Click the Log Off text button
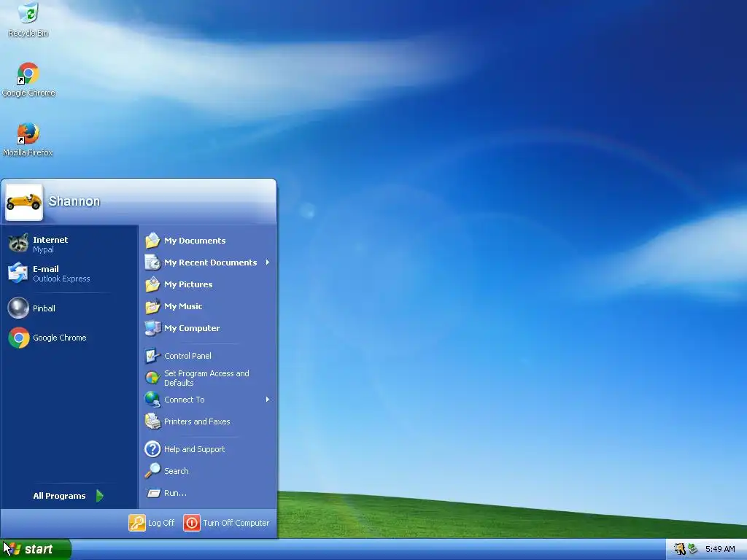This screenshot has width=747, height=560. coord(161,523)
